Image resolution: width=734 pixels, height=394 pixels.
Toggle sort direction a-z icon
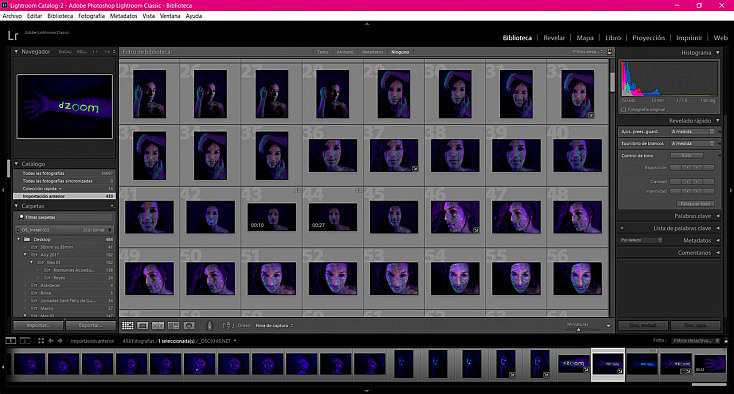[x=228, y=325]
